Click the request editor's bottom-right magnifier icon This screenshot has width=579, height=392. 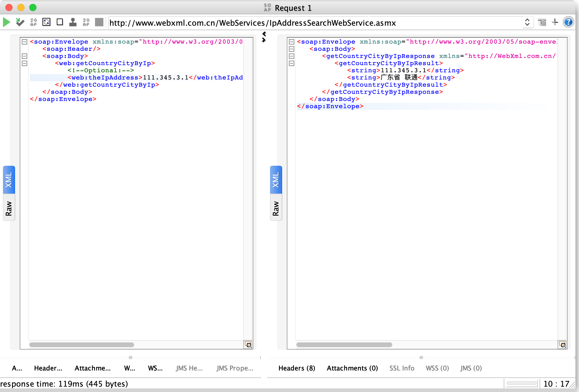pos(248,344)
